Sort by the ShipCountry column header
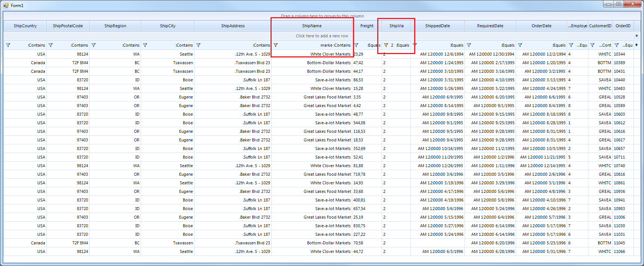The width and height of the screenshot is (644, 266). [x=25, y=26]
